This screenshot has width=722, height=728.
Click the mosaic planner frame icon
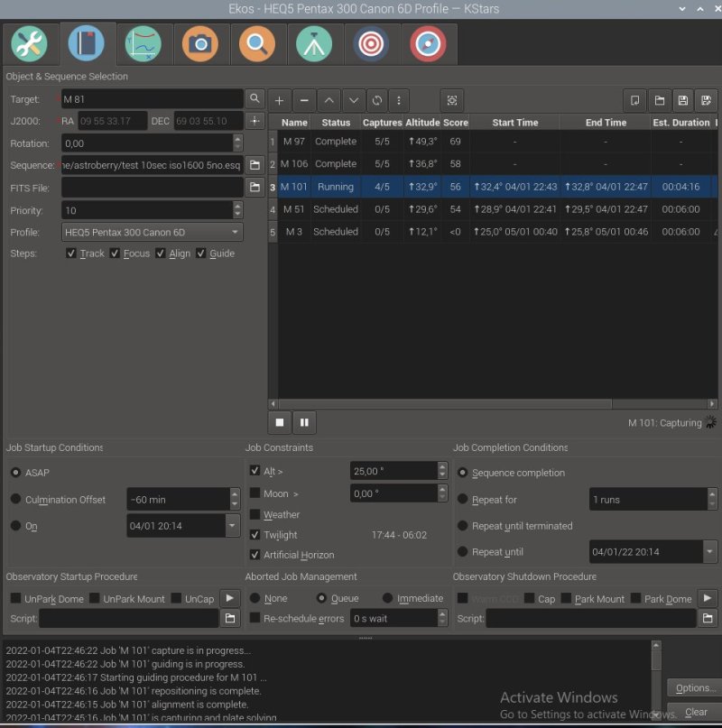pyautogui.click(x=452, y=100)
